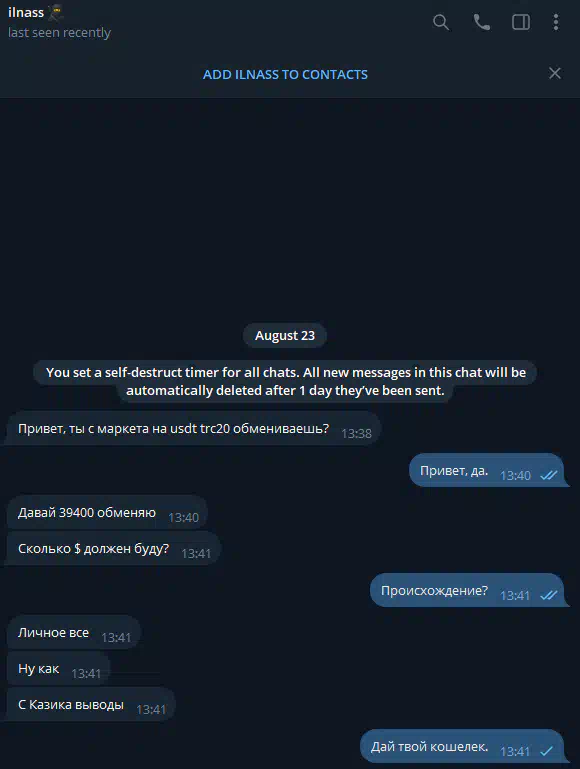Toggle the right info sidebar panel
The image size is (580, 769).
[521, 22]
